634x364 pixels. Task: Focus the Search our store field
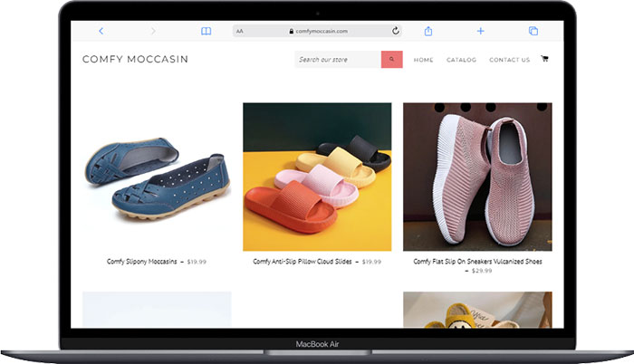coord(338,60)
